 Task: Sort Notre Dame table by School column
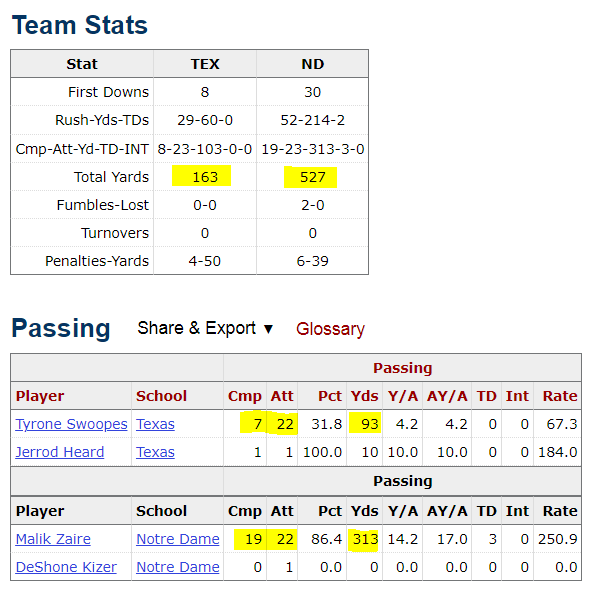161,511
